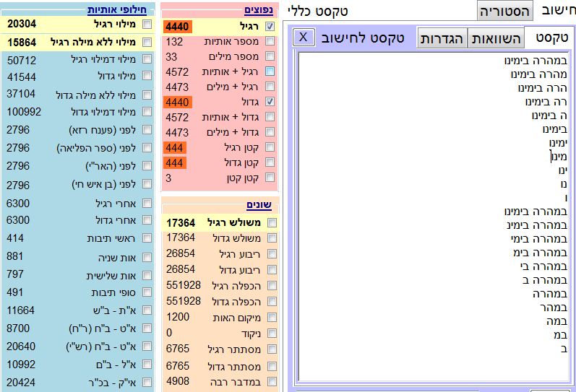Tick the א"ת - ב"ש checkbox

point(147,310)
